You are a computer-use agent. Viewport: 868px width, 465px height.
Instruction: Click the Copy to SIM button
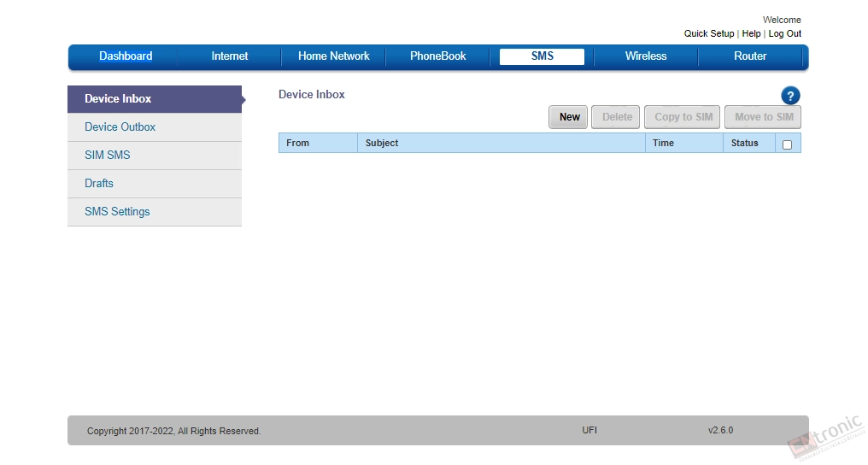point(683,117)
